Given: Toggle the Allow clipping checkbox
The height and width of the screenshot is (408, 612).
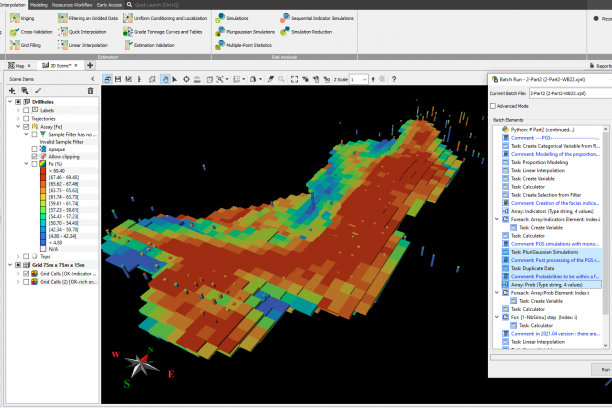Looking at the screenshot, I should (34, 157).
